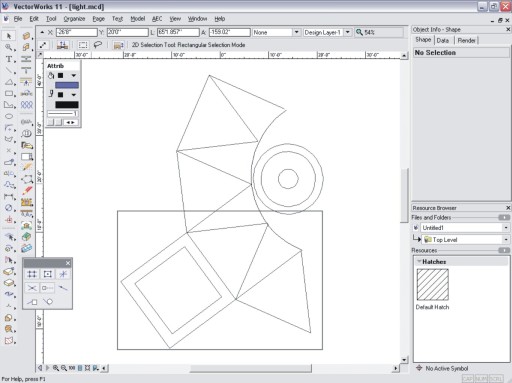
Task: Select the Ellipse tool
Action: click(x=9, y=116)
